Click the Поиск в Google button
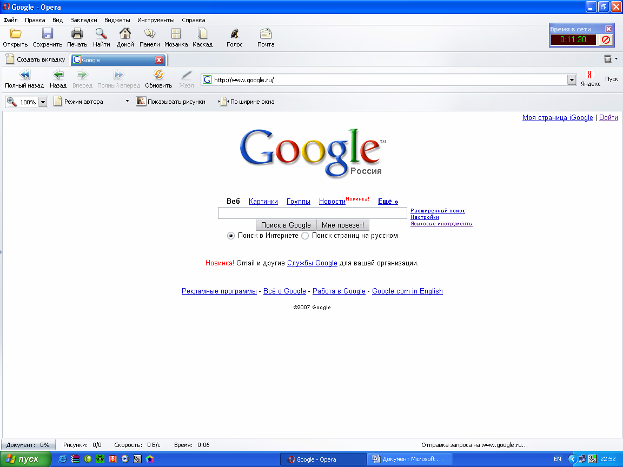 click(x=286, y=225)
